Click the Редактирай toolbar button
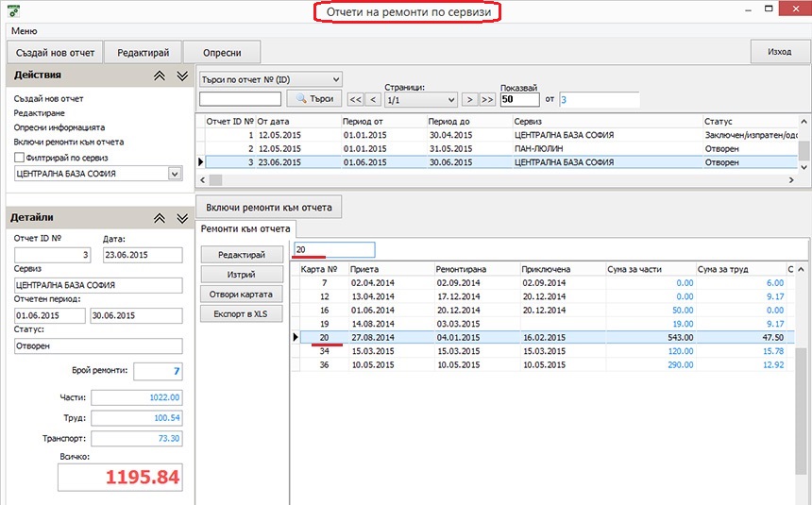The image size is (812, 505). 143,52
